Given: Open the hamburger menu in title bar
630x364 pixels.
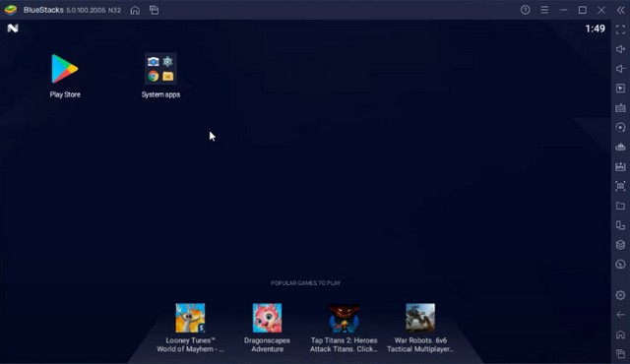Looking at the screenshot, I should 544,10.
